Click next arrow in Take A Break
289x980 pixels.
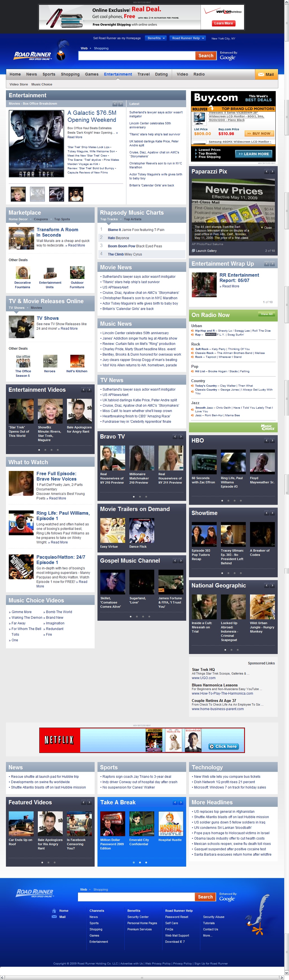tap(181, 802)
